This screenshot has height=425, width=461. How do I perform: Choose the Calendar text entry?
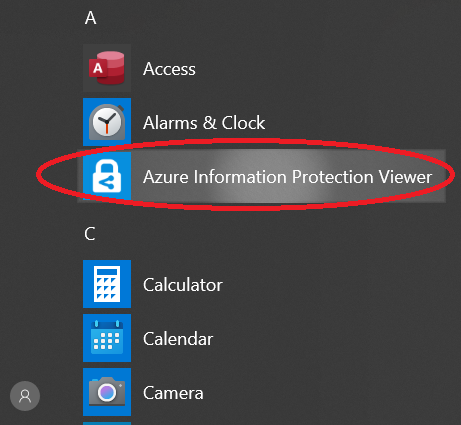(178, 339)
